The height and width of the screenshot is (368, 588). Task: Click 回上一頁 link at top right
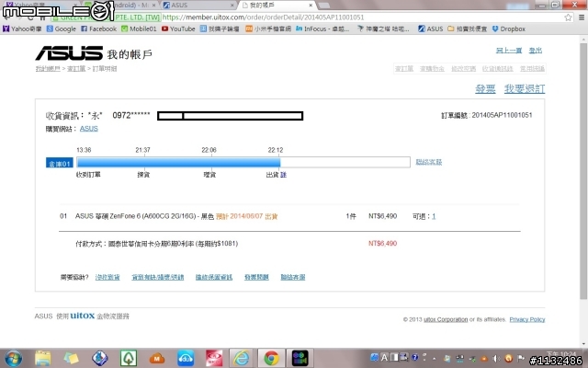click(509, 51)
